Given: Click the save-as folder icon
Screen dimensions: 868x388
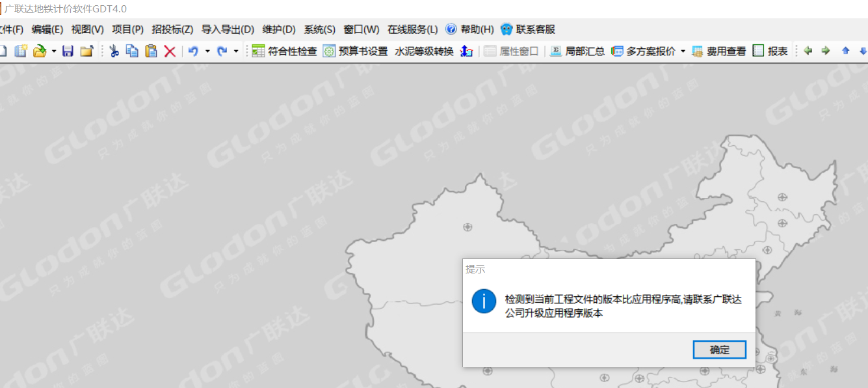Looking at the screenshot, I should 86,51.
